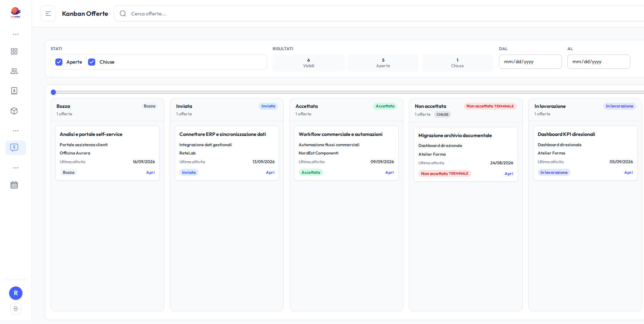
Task: Click the date 09/09/2026
Action: 382,162
